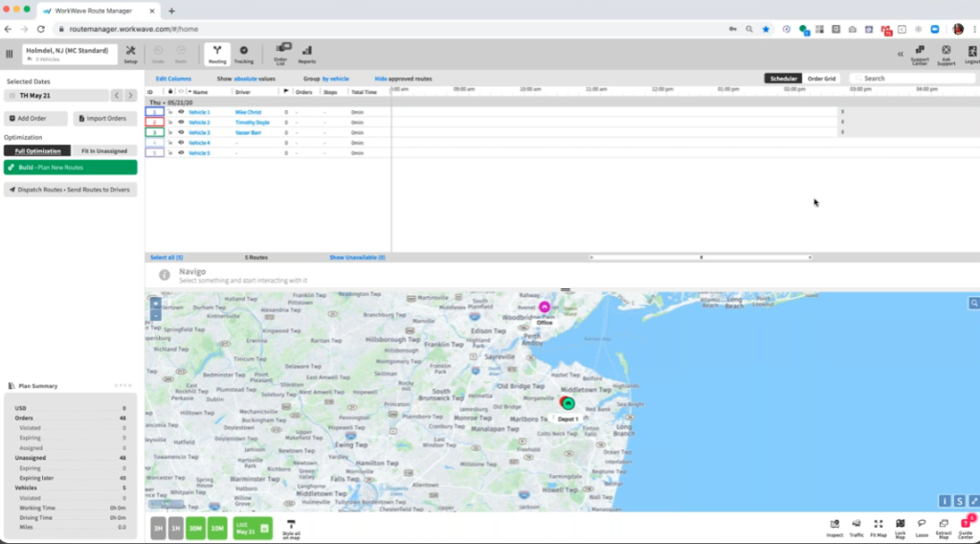This screenshot has width=980, height=544.
Task: Click the Edit Columns link
Action: (173, 79)
